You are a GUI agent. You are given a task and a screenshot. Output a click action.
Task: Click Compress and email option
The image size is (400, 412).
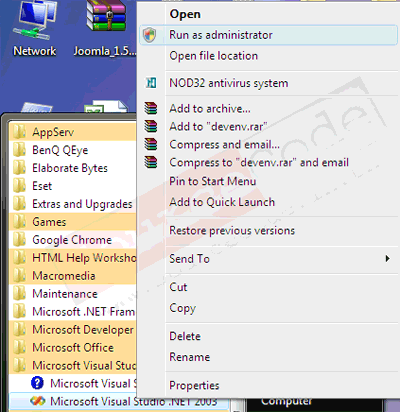click(x=224, y=145)
